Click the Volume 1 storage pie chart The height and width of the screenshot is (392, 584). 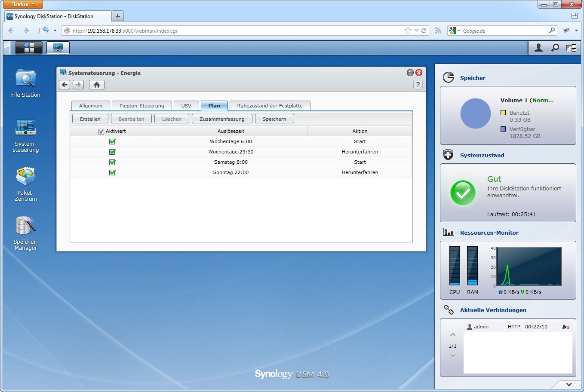[x=476, y=113]
